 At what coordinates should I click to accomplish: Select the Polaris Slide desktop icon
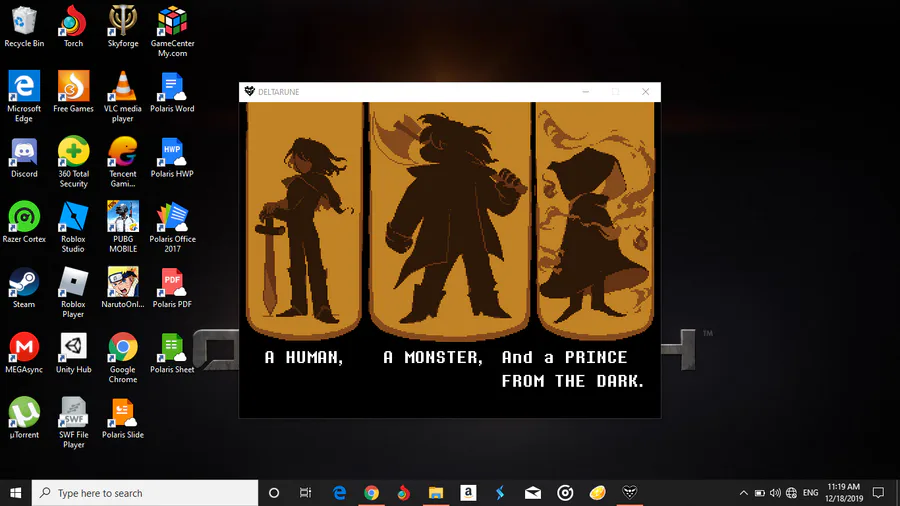123,418
